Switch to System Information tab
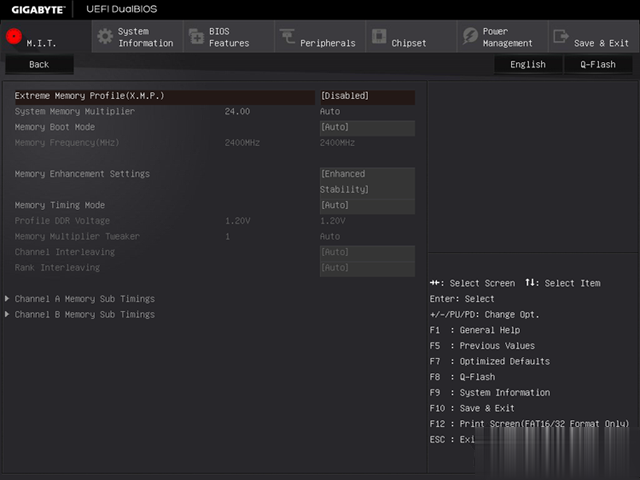Screen dimensions: 640x480 coord(138,37)
